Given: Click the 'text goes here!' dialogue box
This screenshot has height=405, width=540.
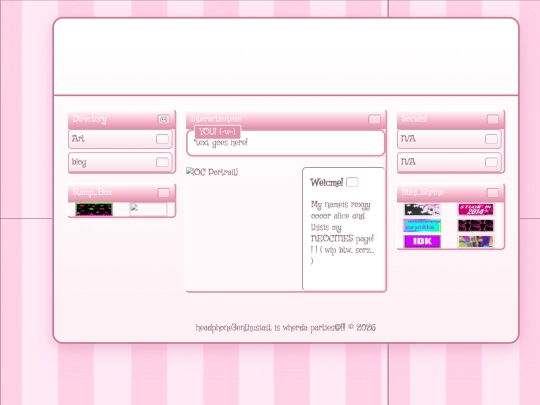Looking at the screenshot, I should point(285,143).
